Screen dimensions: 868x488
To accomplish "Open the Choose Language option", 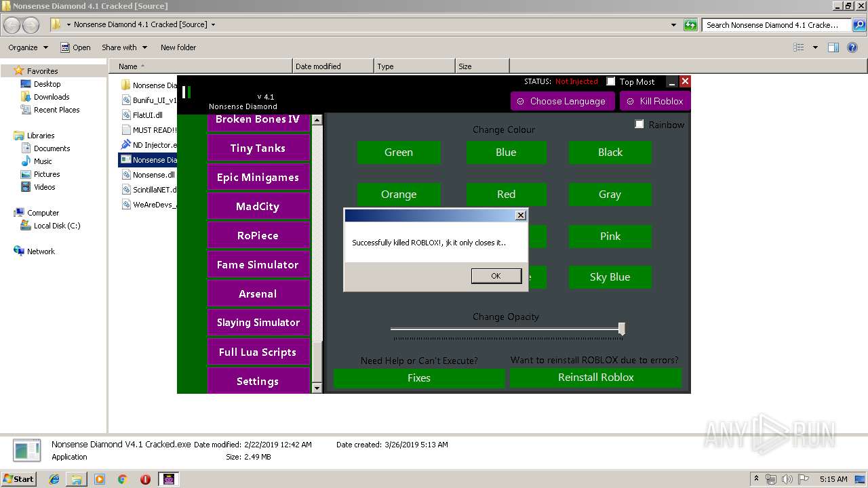I will pos(562,101).
